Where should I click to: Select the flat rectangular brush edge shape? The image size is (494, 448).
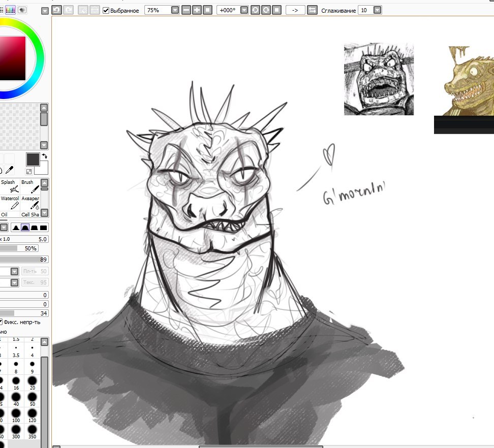pyautogui.click(x=44, y=228)
